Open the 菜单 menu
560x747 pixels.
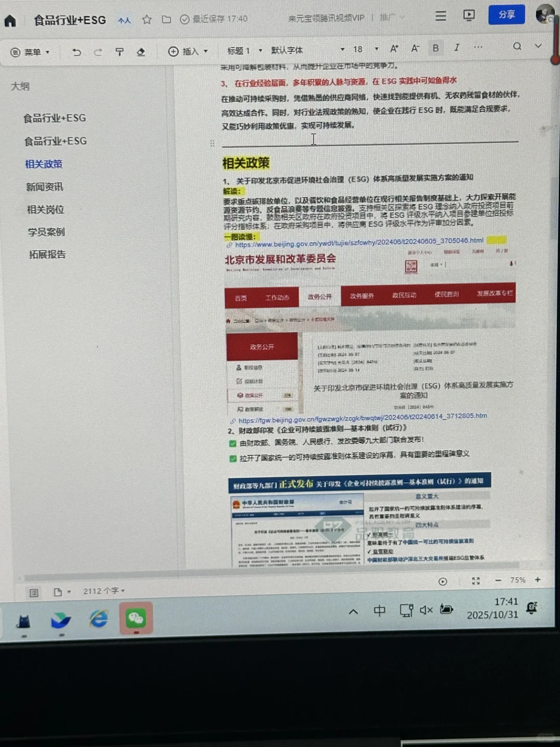pyautogui.click(x=32, y=52)
